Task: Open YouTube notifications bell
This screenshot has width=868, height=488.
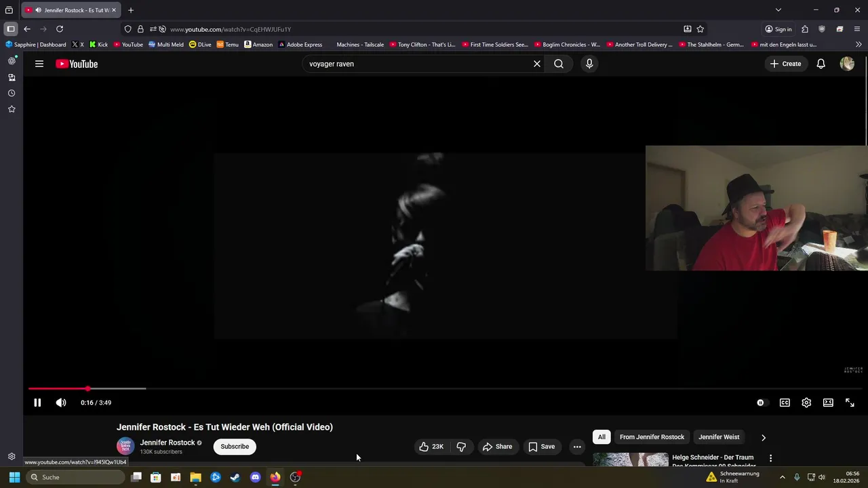Action: (821, 64)
